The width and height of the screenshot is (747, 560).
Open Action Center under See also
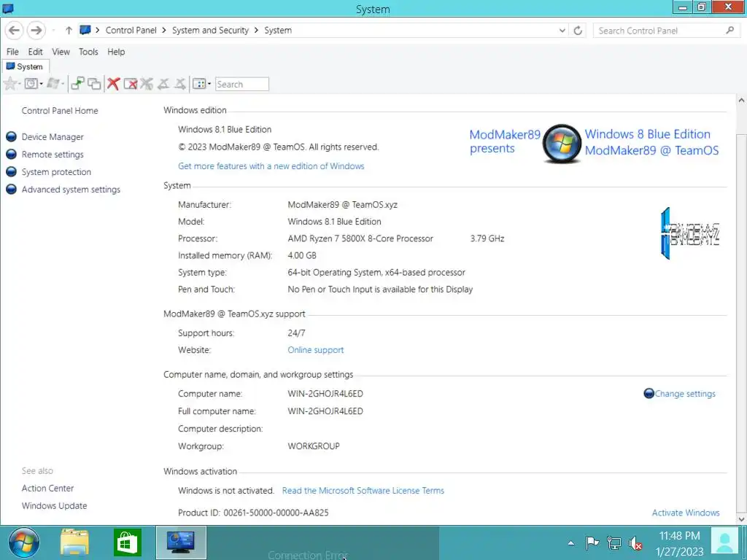pyautogui.click(x=47, y=488)
